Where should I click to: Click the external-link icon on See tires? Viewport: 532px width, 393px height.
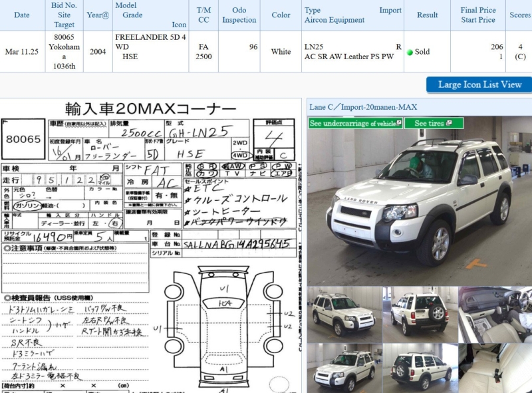tap(450, 123)
